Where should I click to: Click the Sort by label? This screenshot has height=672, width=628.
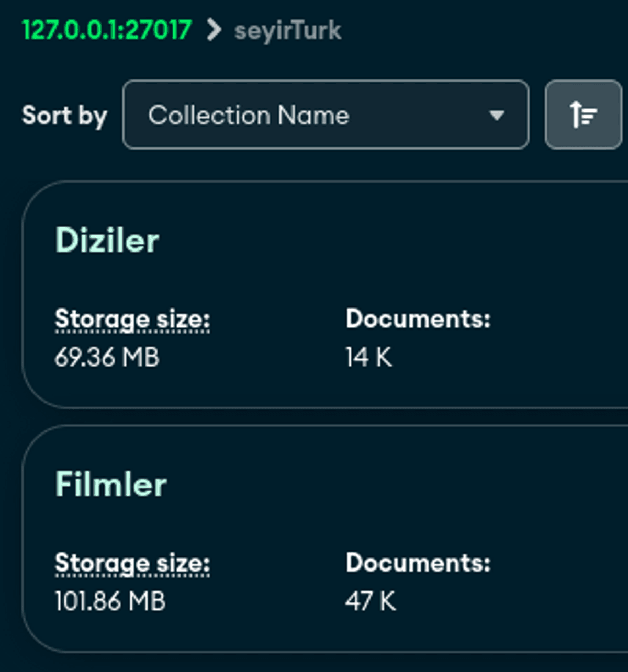coord(64,116)
